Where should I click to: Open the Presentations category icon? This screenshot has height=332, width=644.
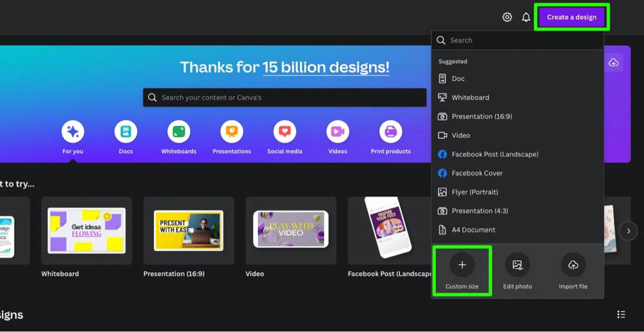pyautogui.click(x=232, y=132)
